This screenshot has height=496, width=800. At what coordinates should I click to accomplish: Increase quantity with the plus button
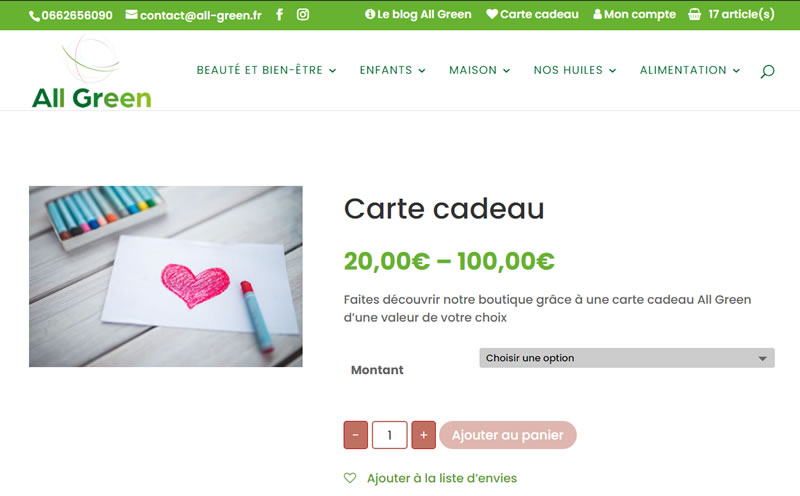pos(423,435)
